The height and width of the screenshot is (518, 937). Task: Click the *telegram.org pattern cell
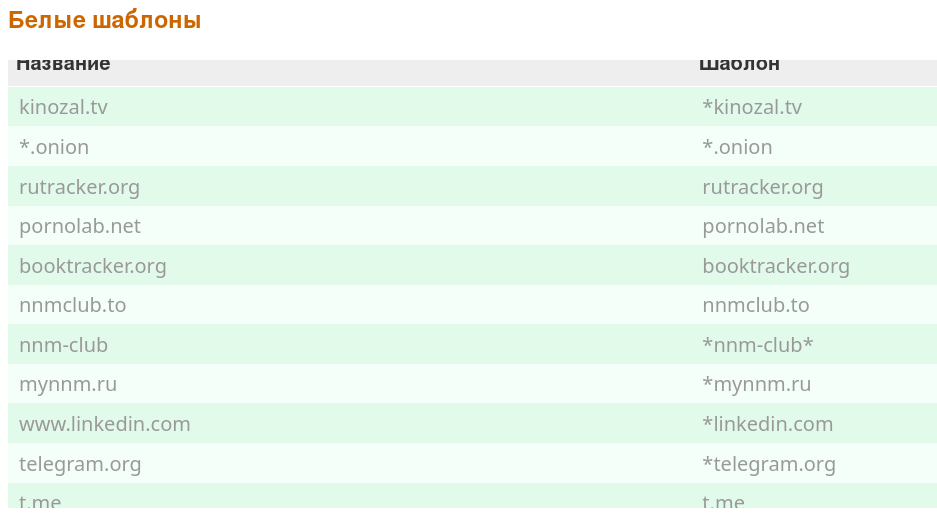click(769, 464)
